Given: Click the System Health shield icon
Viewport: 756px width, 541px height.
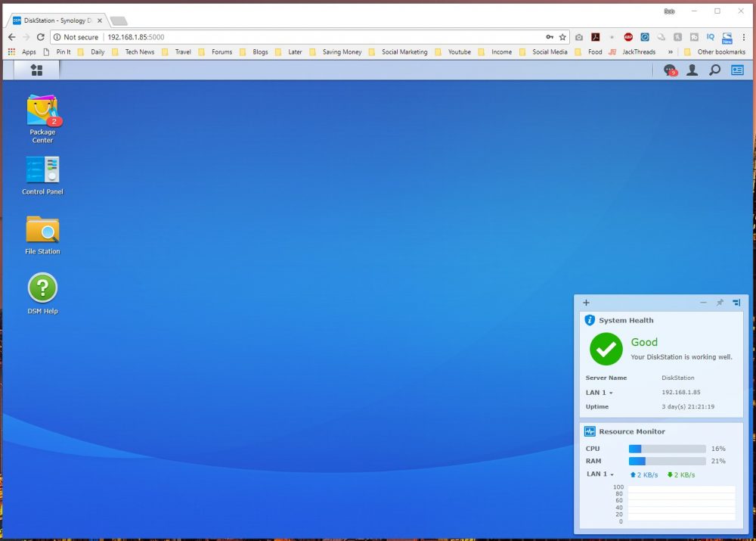Looking at the screenshot, I should pyautogui.click(x=589, y=320).
